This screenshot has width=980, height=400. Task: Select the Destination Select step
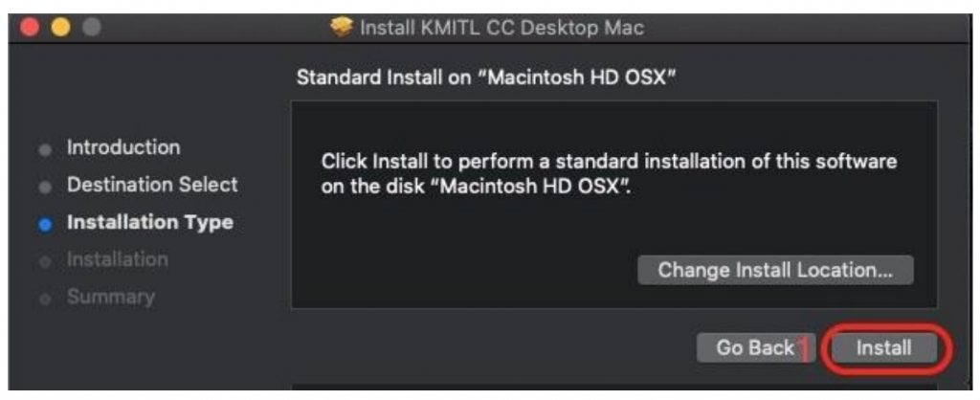152,185
